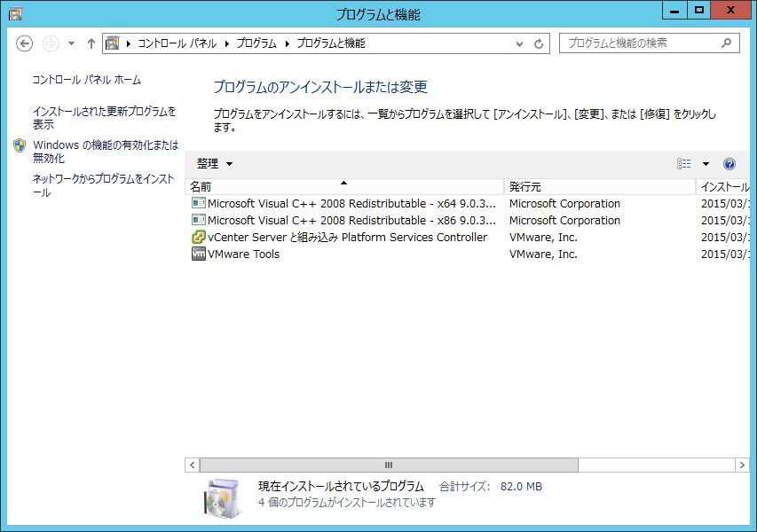Open コントロール パネル ホーム link

point(86,80)
